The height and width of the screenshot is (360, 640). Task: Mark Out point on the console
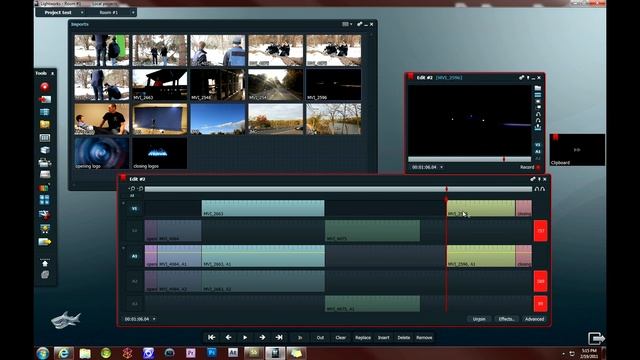point(320,338)
